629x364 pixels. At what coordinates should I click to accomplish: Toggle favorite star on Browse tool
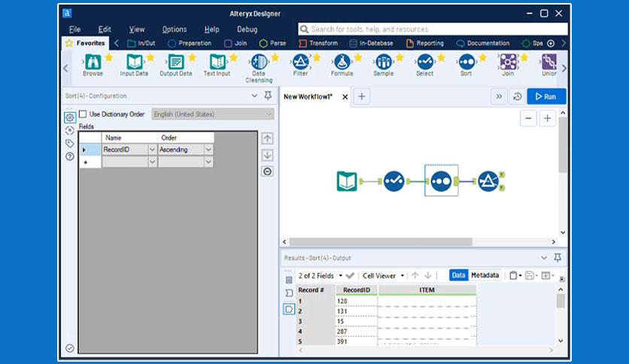click(x=108, y=58)
